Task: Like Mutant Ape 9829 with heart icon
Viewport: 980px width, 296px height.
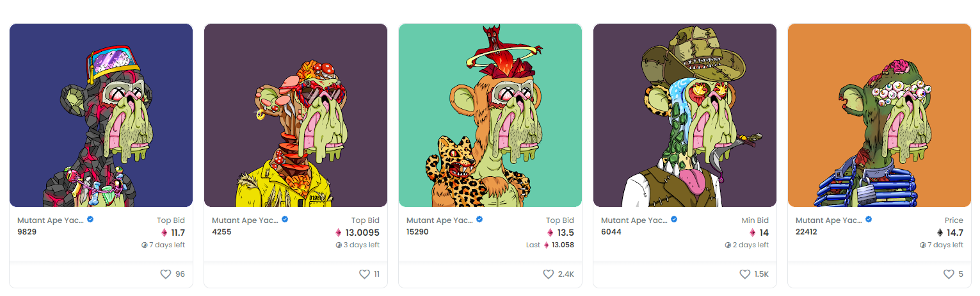Action: tap(165, 274)
